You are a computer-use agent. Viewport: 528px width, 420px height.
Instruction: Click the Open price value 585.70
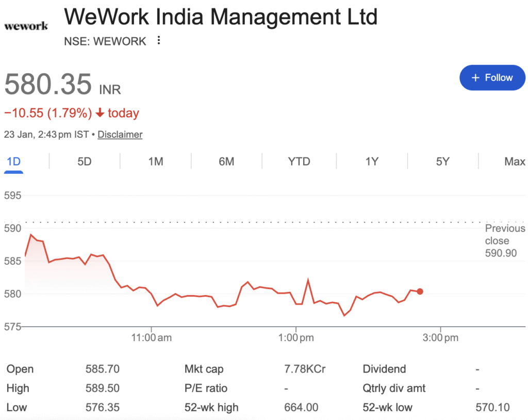click(102, 369)
